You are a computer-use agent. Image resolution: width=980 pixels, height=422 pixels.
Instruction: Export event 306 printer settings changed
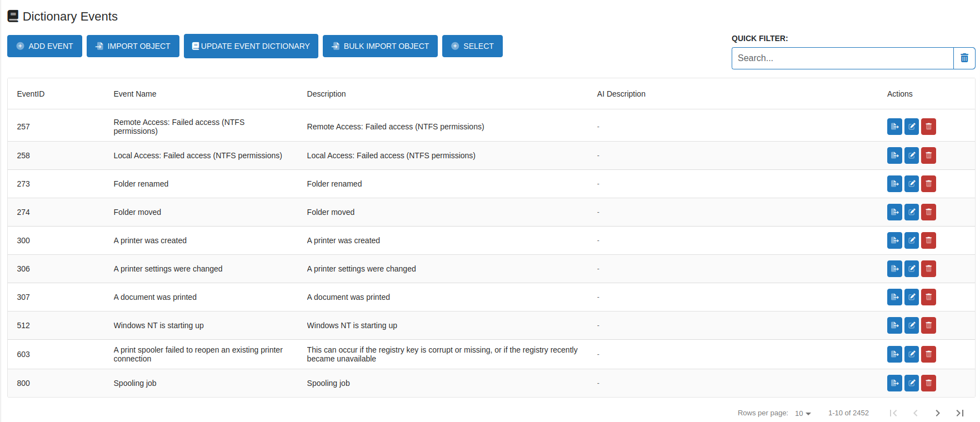894,269
